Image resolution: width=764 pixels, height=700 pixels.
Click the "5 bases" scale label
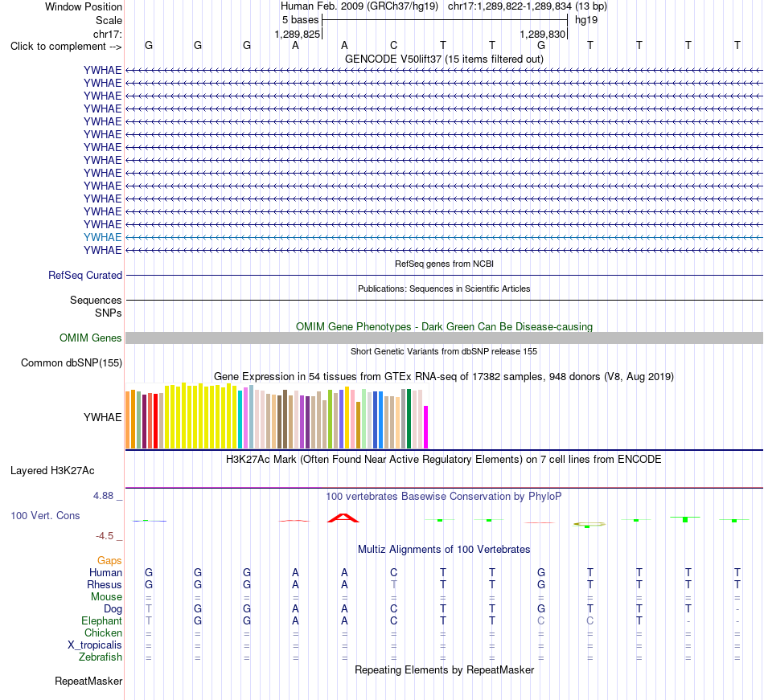coord(300,20)
